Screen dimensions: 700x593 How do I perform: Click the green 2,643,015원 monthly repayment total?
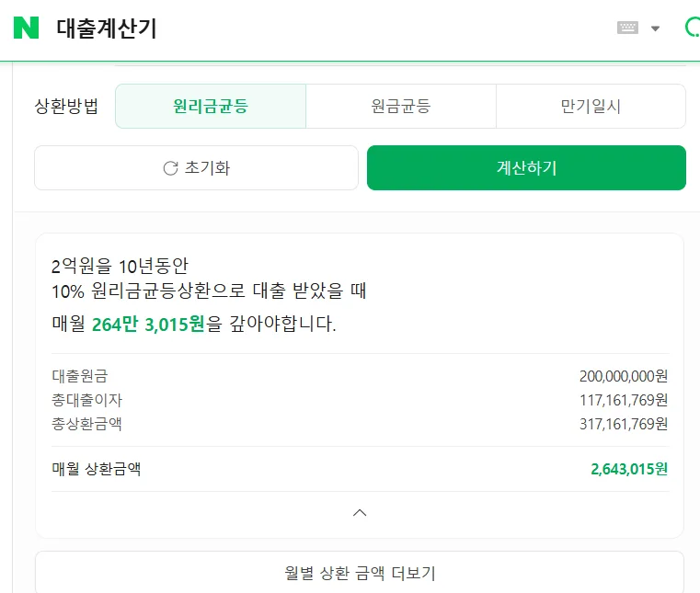coord(629,469)
